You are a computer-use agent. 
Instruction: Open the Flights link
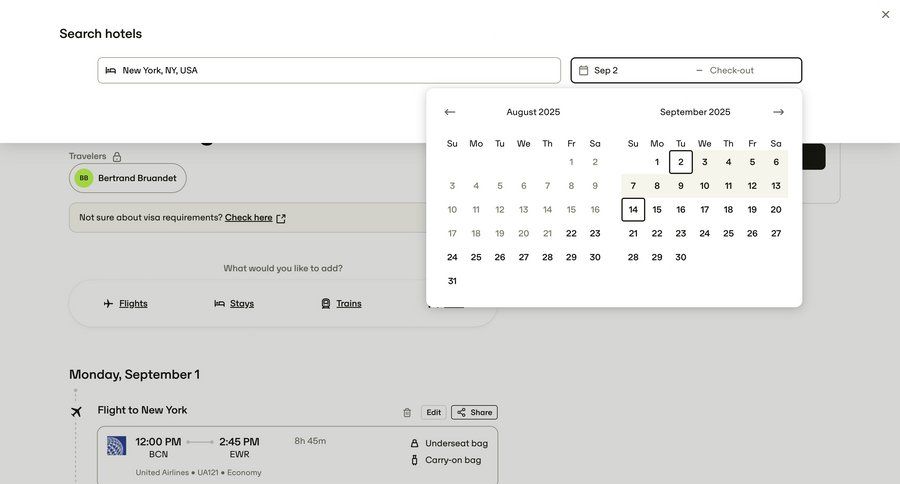point(133,304)
